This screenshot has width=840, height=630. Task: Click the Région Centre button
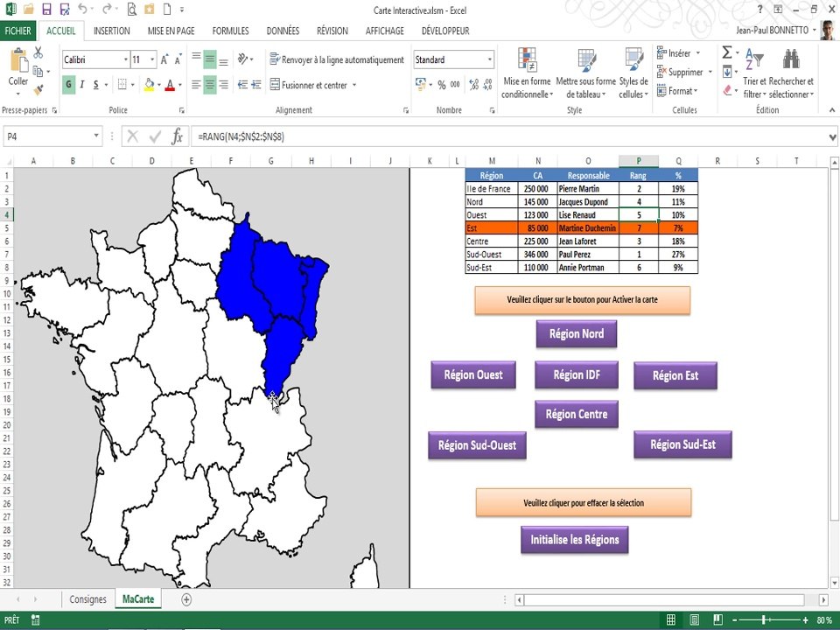click(577, 414)
